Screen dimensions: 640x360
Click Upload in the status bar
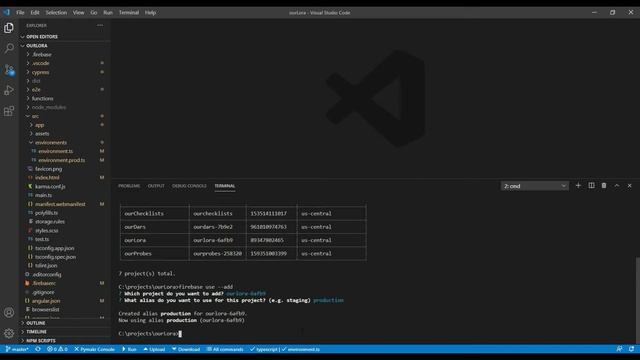[x=154, y=349]
